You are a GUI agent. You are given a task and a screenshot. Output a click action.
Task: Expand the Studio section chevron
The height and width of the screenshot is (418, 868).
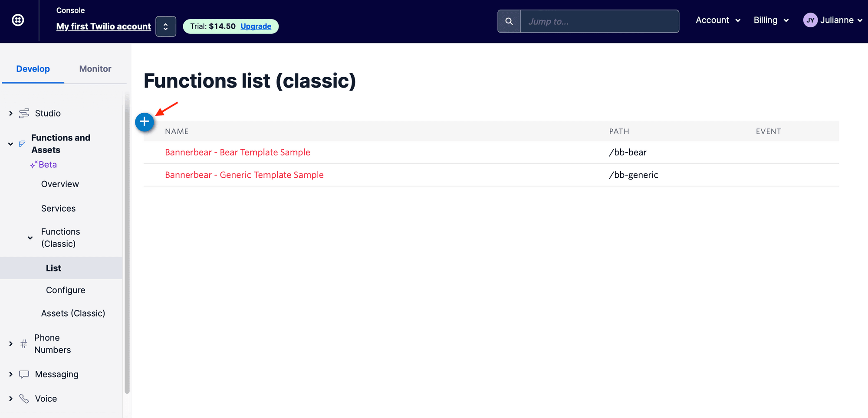tap(11, 113)
